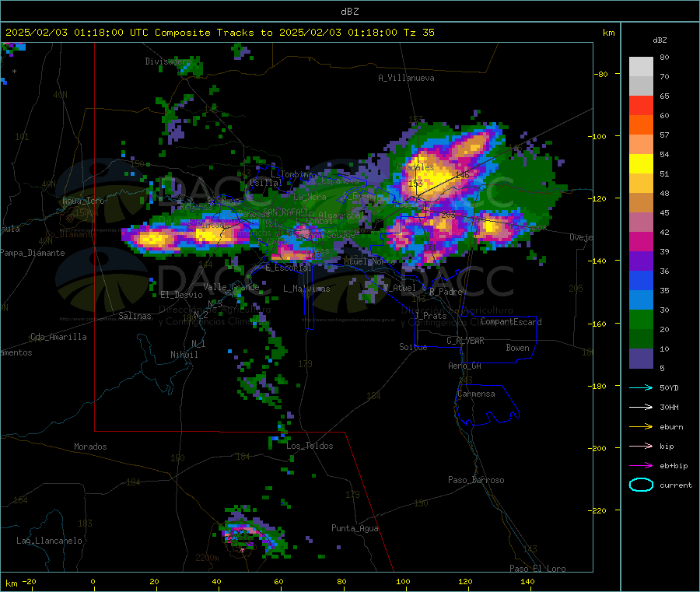Click the dBZ title at the top
Viewport: 700px width, 592px height.
tap(349, 12)
